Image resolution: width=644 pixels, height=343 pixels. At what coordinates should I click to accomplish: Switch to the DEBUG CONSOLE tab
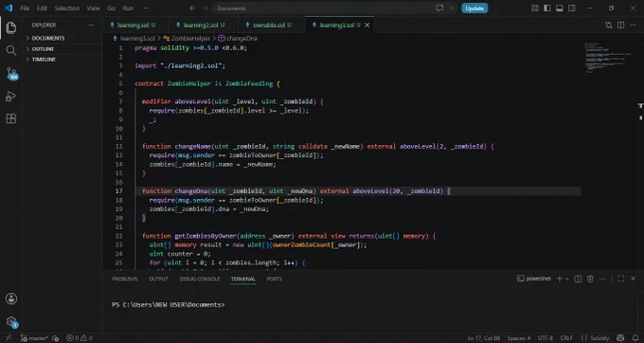pyautogui.click(x=200, y=279)
